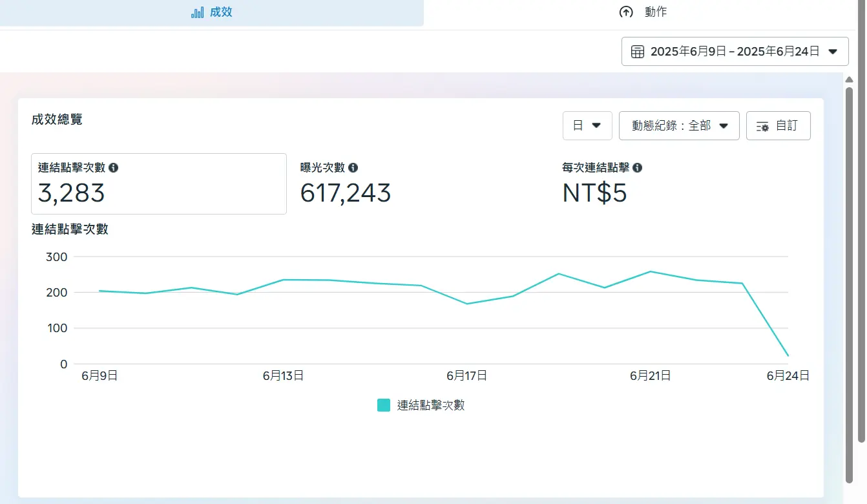Click the settings icon inside the 自訂 button

762,126
